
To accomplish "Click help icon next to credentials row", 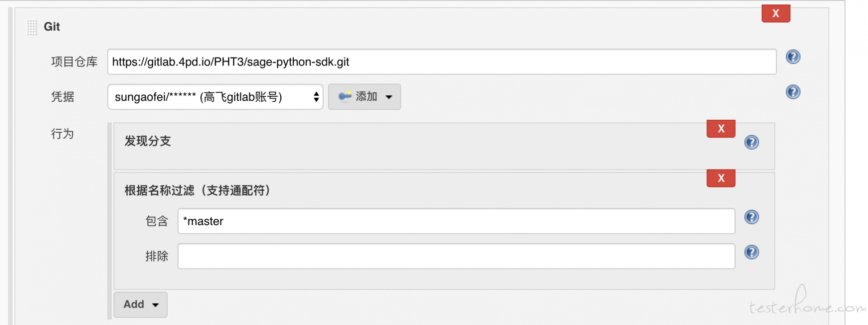I will click(793, 92).
